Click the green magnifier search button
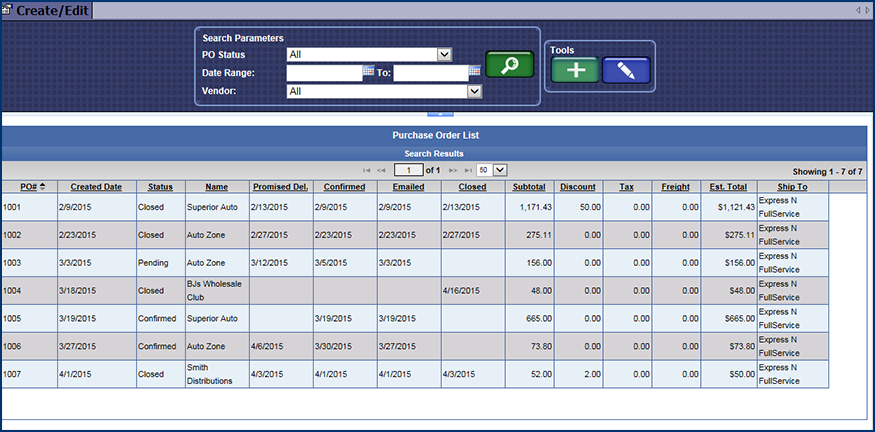This screenshot has width=875, height=432. coord(509,66)
